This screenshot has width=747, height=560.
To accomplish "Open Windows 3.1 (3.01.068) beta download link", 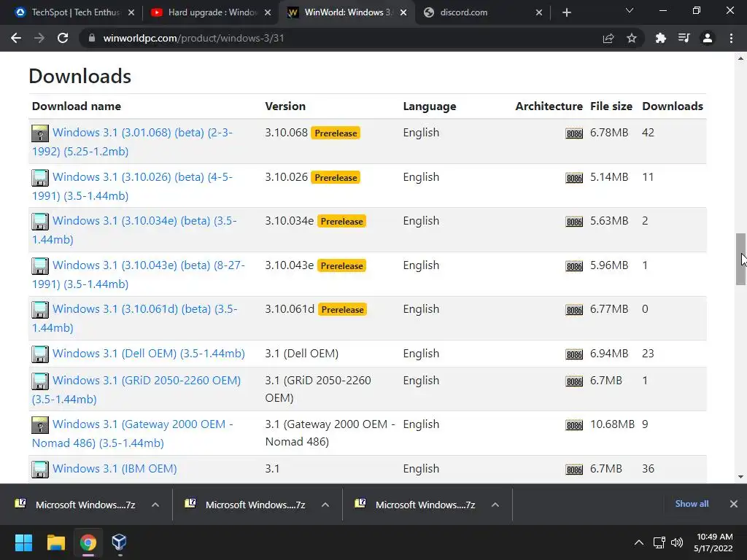I will (133, 142).
